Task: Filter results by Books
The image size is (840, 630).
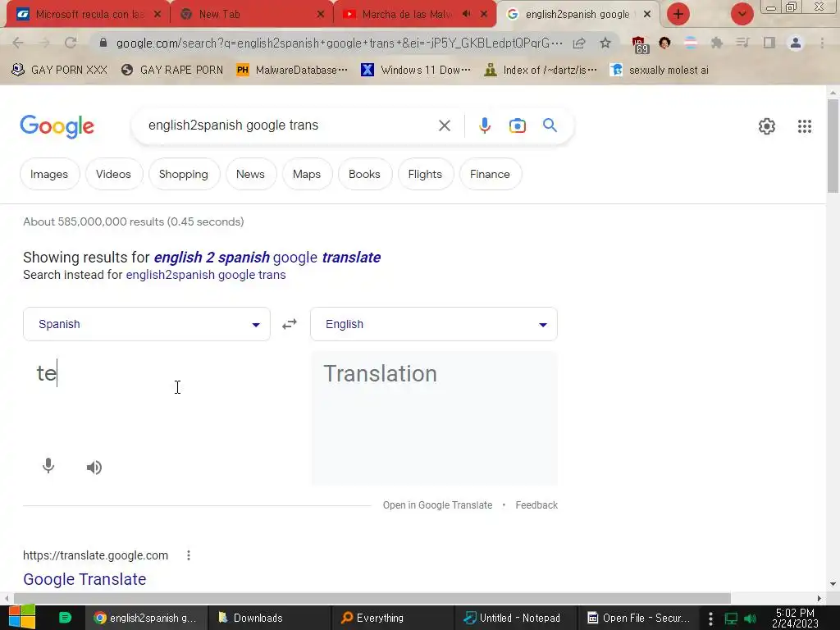Action: point(364,174)
